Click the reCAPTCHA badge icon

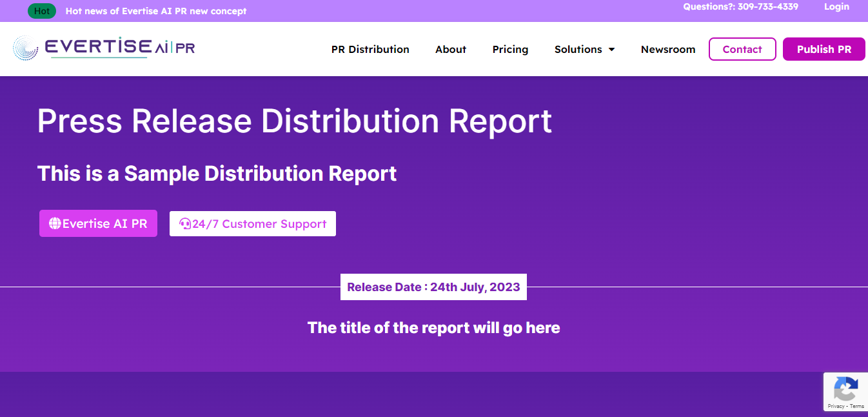845,389
